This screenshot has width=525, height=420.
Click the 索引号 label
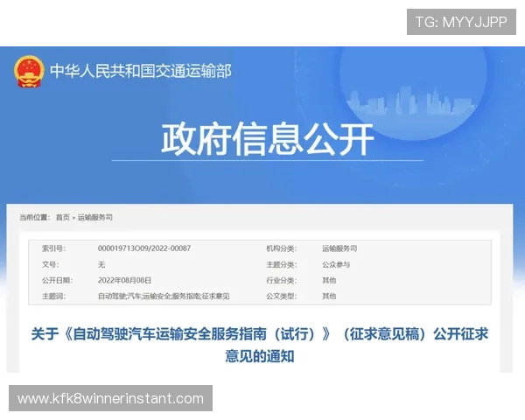(x=53, y=248)
